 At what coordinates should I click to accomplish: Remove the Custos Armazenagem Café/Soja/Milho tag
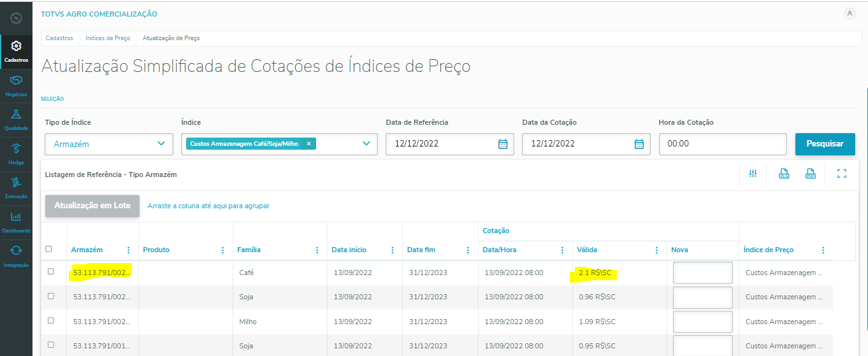click(308, 144)
